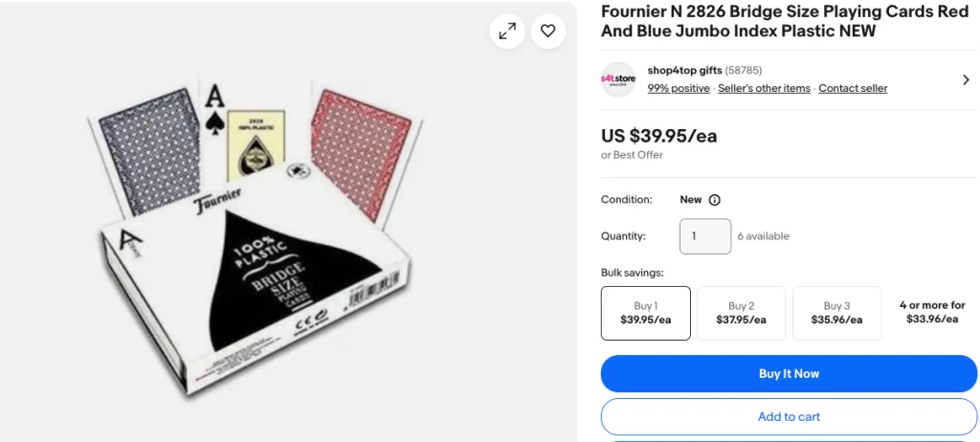Viewport: 980px width, 442px height.
Task: Click the Quantity input field
Action: coord(704,236)
